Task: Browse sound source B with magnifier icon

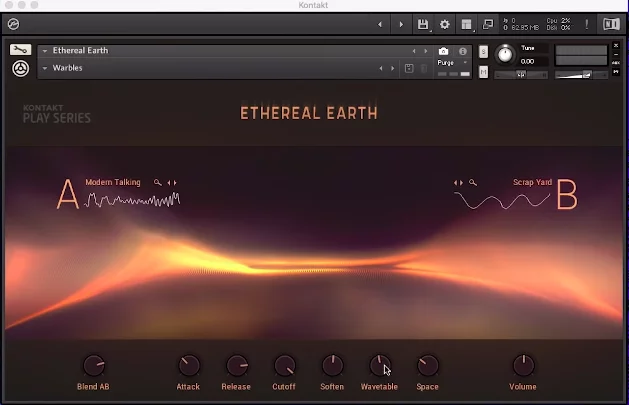Action: [x=473, y=182]
